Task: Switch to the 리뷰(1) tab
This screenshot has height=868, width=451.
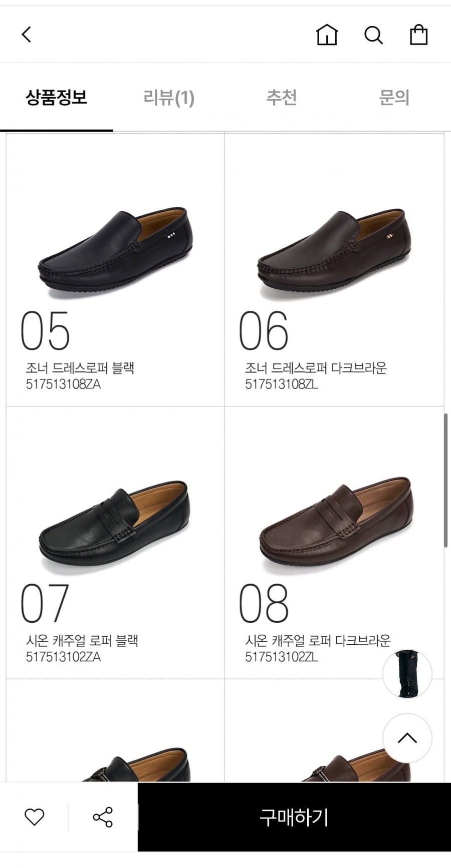Action: click(169, 97)
